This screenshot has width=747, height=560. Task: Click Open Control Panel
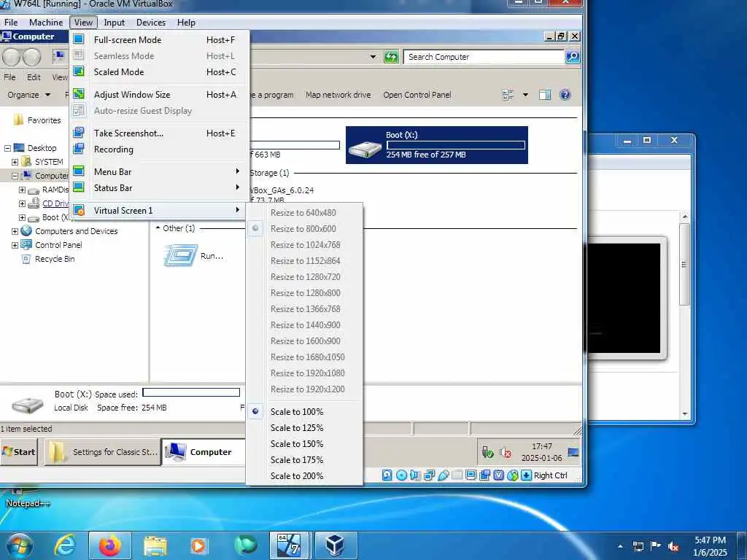(x=417, y=95)
